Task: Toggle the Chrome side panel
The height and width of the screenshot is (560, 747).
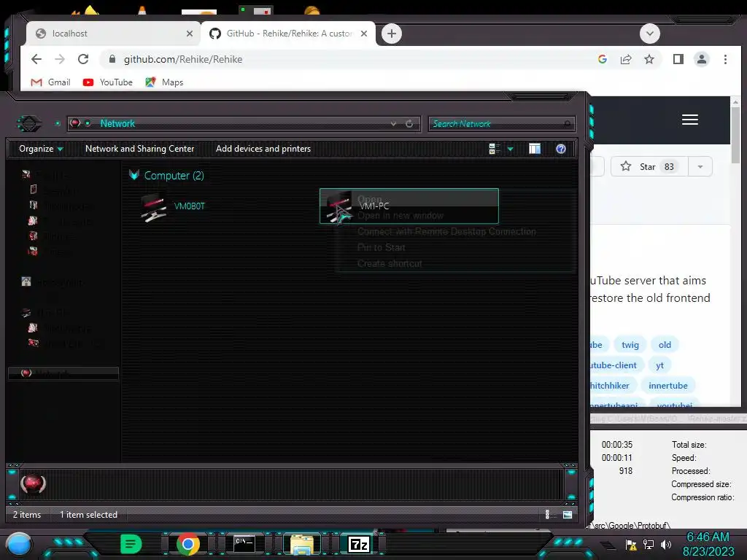Action: pos(678,59)
